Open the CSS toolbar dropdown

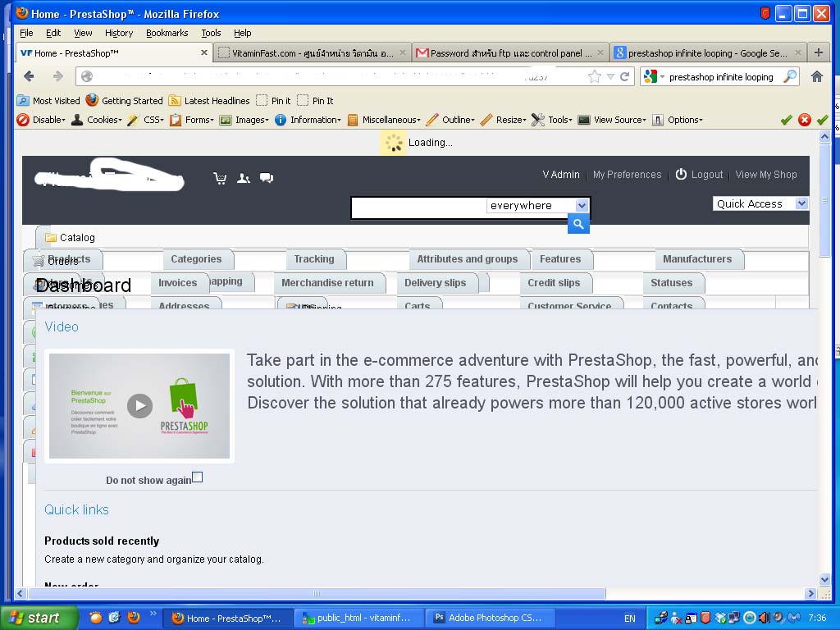click(x=146, y=120)
